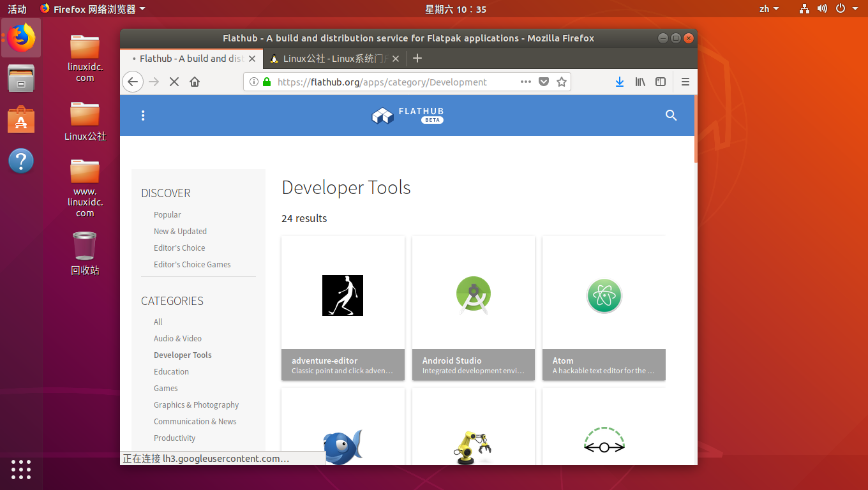This screenshot has width=868, height=490.
Task: Select Graphics & Photography category
Action: pyautogui.click(x=197, y=405)
